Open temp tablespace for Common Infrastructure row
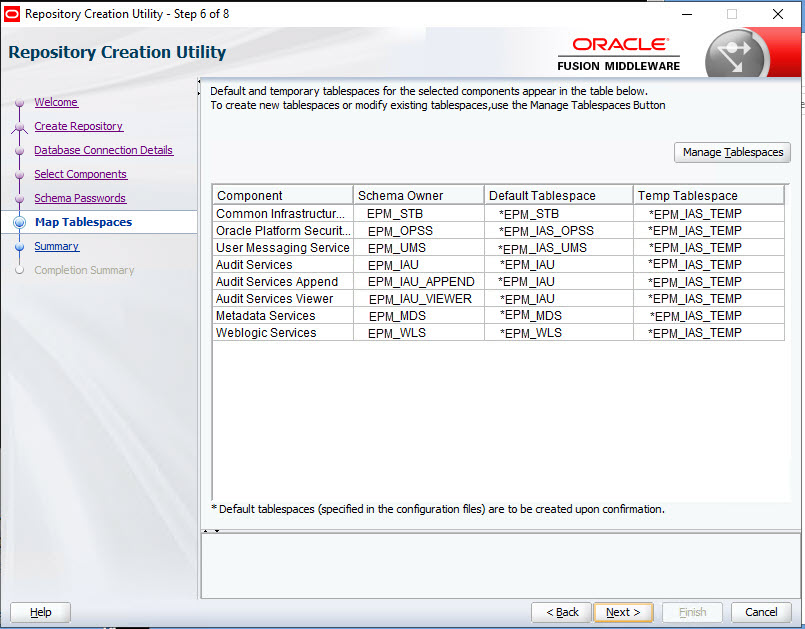The image size is (805, 629). click(708, 214)
